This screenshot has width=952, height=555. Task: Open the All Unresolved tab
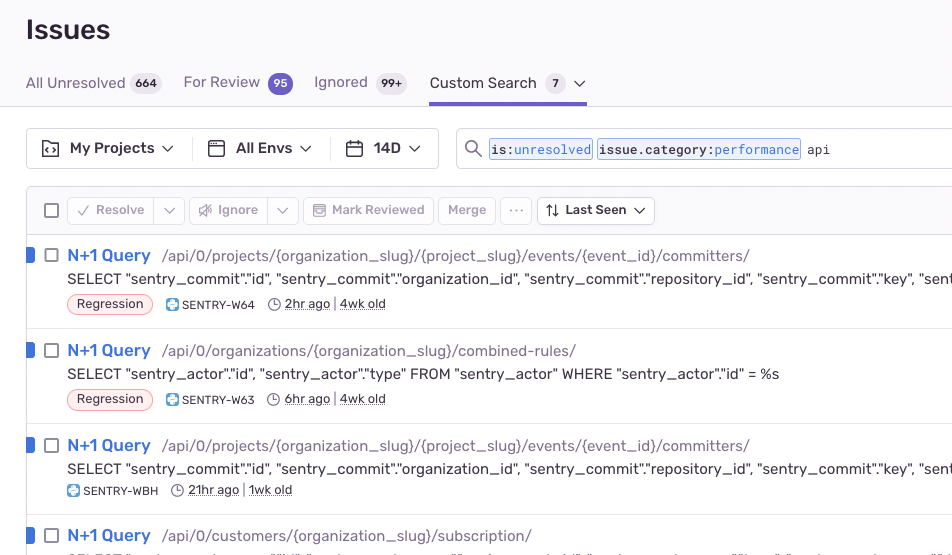(x=94, y=83)
